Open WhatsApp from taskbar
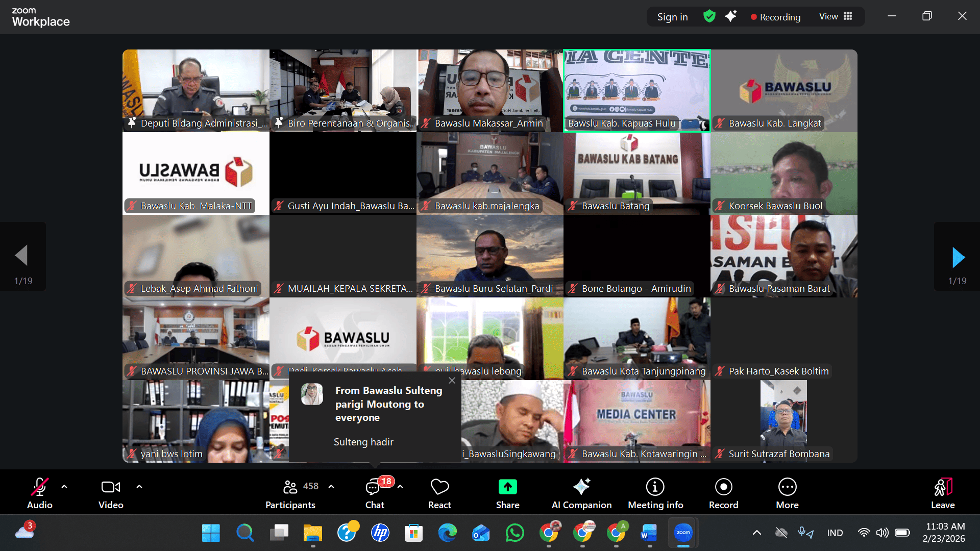The width and height of the screenshot is (980, 551). tap(514, 533)
